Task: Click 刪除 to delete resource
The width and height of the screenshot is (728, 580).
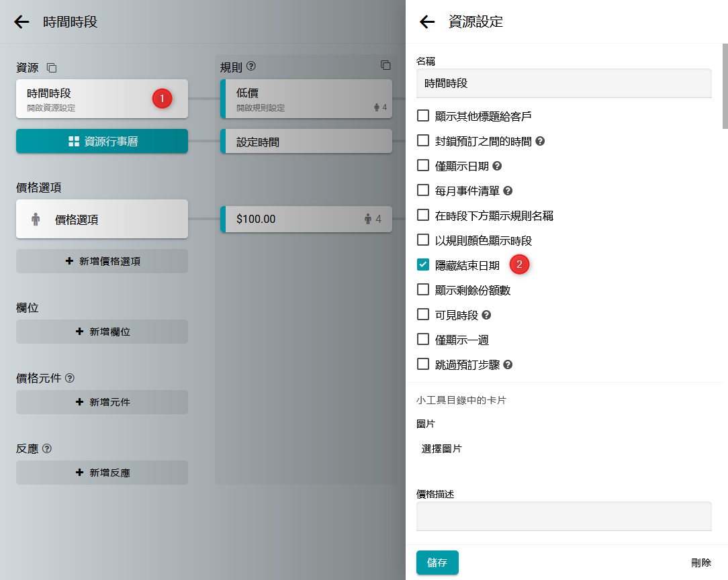Action: pos(700,563)
